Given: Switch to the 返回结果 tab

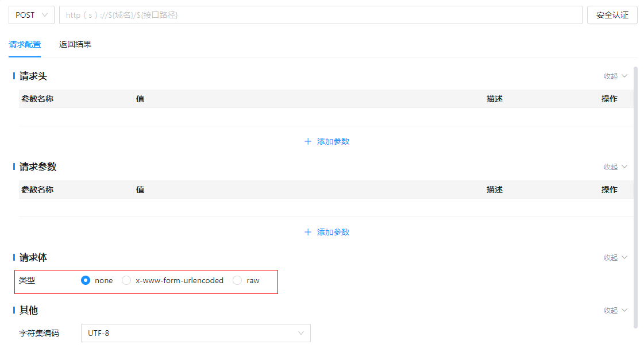Looking at the screenshot, I should click(75, 44).
